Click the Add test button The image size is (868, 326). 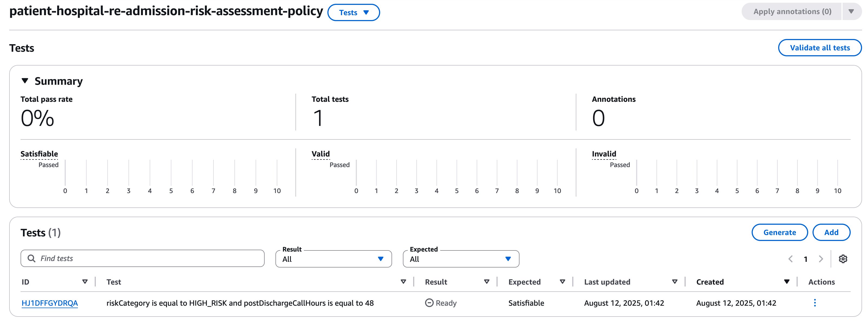point(831,232)
